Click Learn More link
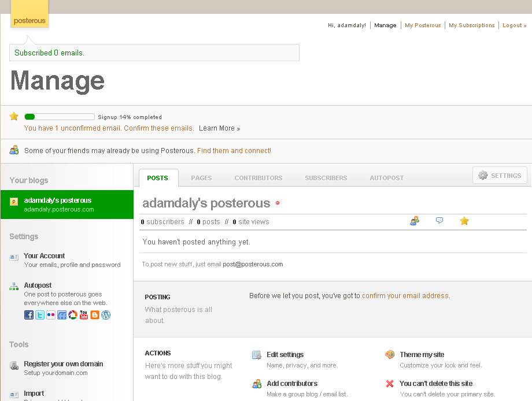This screenshot has width=532, height=401. 219,128
